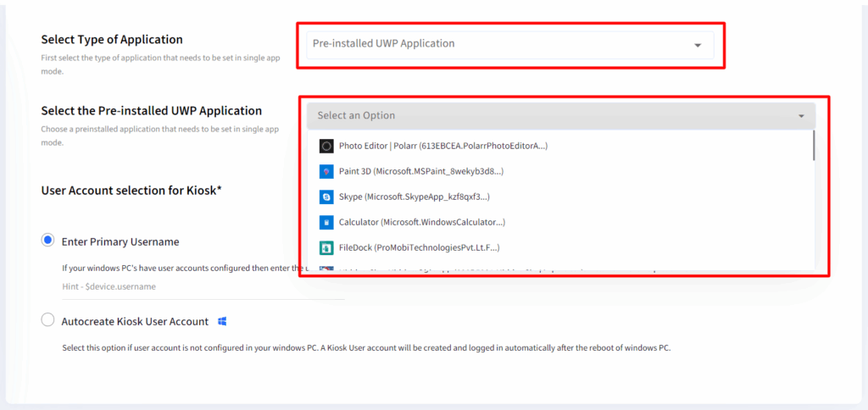Click the Calculator app icon

click(x=326, y=222)
